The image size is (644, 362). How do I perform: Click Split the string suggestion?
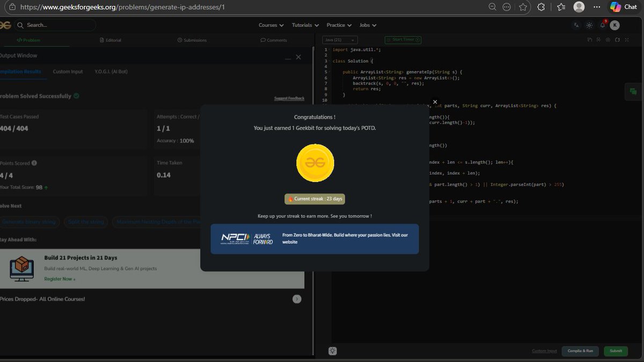[87, 221]
